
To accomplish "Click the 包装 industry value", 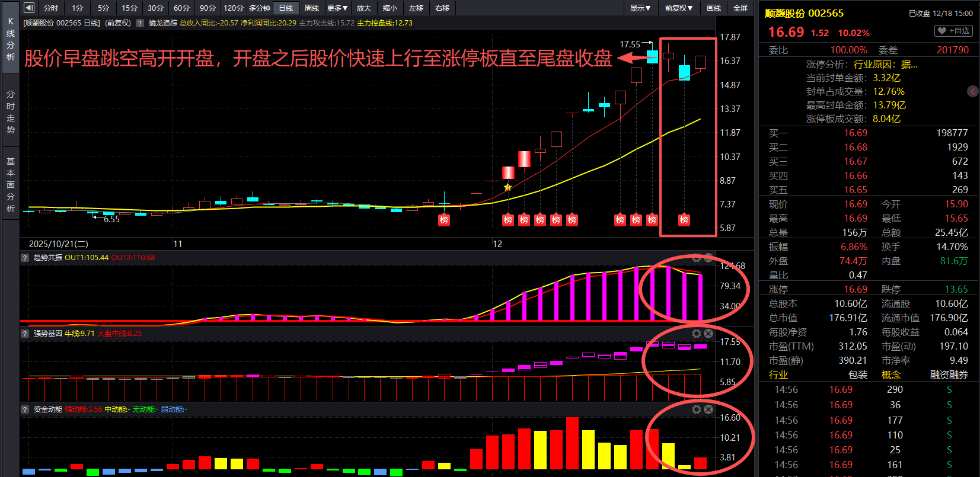I will 858,374.
